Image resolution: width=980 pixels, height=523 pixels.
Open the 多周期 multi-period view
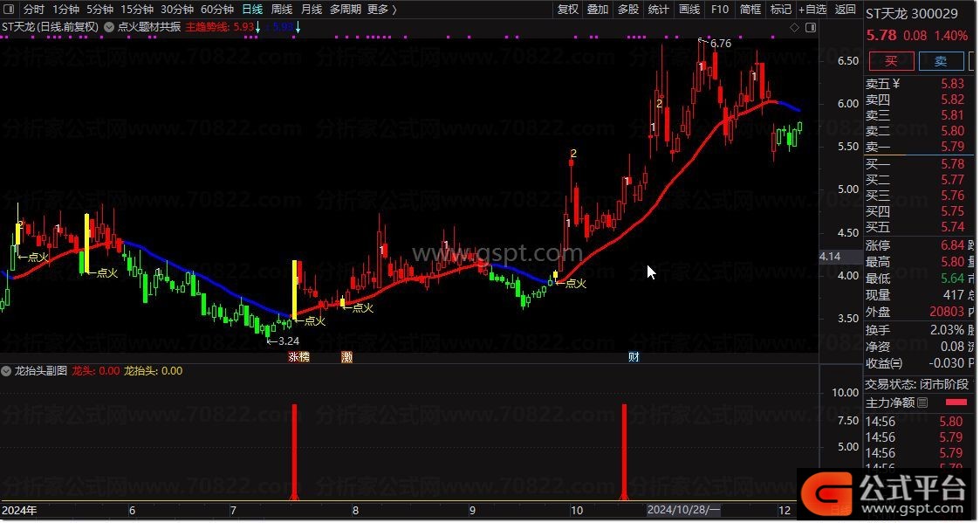[x=345, y=10]
